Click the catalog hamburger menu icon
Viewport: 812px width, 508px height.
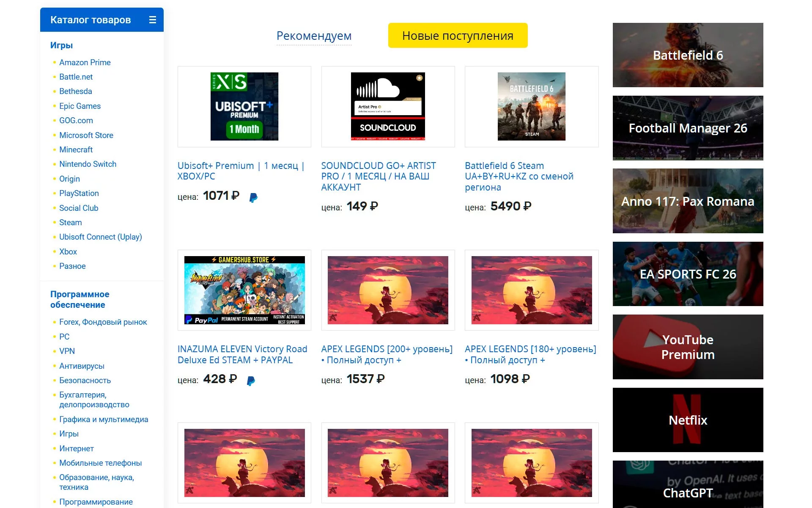click(x=153, y=20)
